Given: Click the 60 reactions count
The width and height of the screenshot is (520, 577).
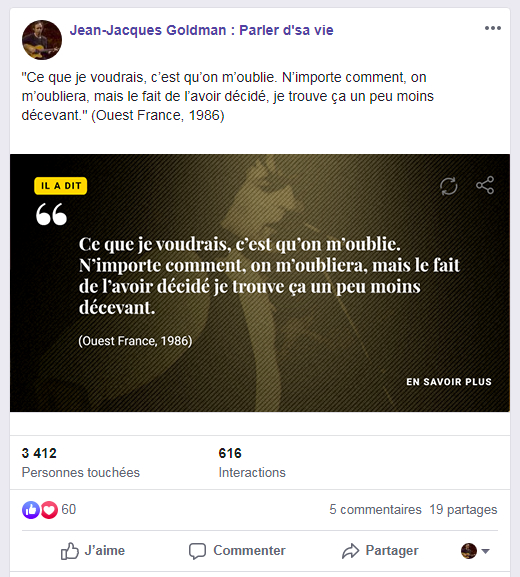Looking at the screenshot, I should (68, 510).
